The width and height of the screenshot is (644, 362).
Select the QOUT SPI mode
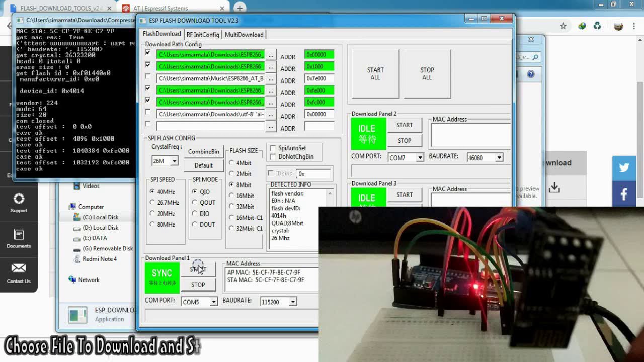click(195, 203)
